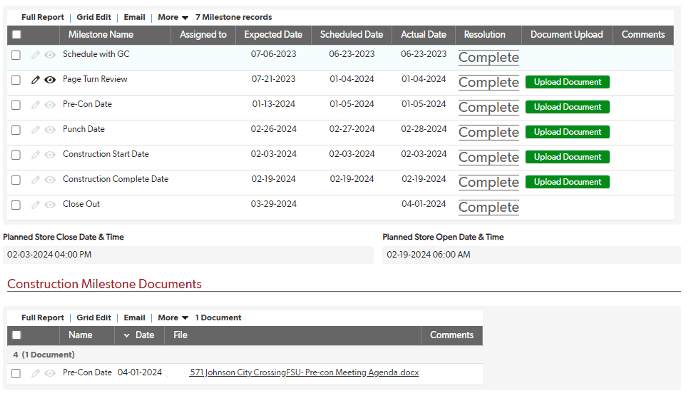Screen dimensions: 688x396
Task: Edit the Close Out milestone via pencil icon
Action: (36, 205)
